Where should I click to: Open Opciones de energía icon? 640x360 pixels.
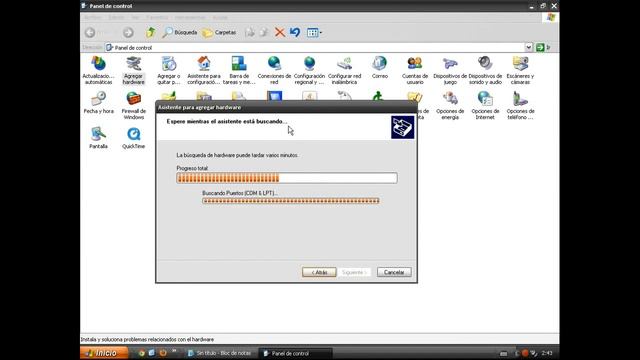450,105
